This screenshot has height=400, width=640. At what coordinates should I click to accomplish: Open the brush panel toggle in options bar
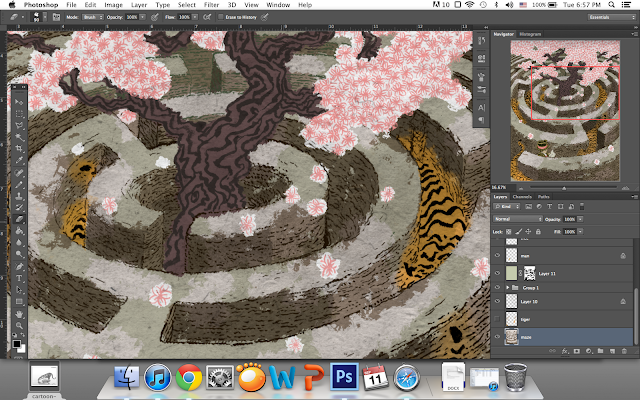(56, 17)
